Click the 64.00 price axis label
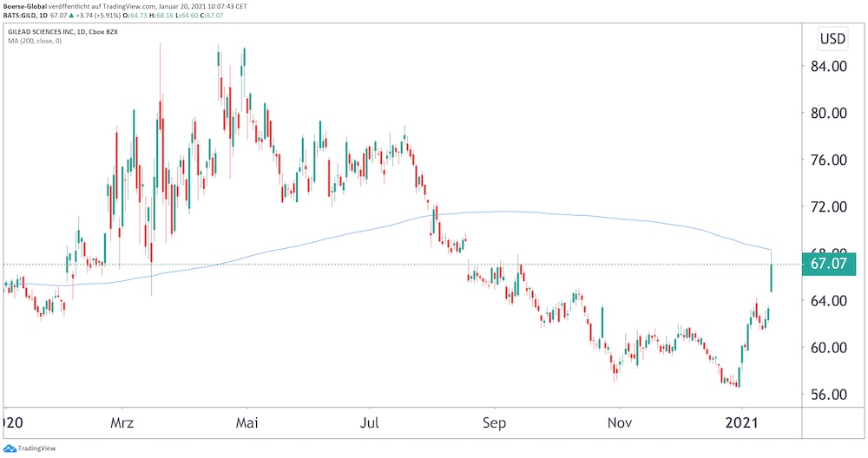The width and height of the screenshot is (868, 458). (827, 301)
